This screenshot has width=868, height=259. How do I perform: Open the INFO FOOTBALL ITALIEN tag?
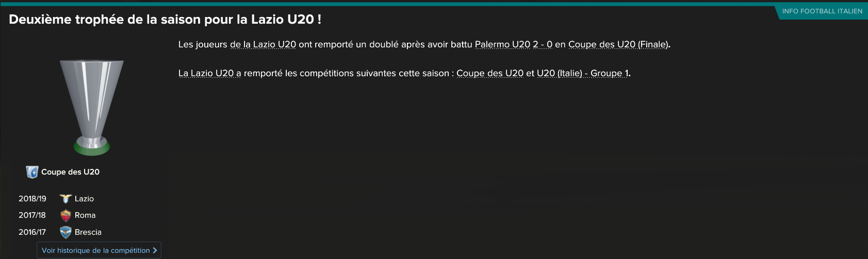point(822,11)
